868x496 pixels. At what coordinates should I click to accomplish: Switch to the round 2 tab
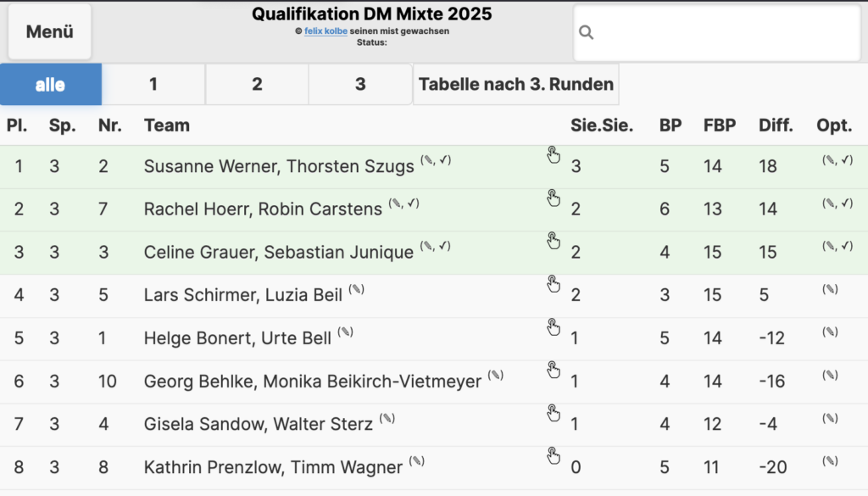(x=257, y=84)
